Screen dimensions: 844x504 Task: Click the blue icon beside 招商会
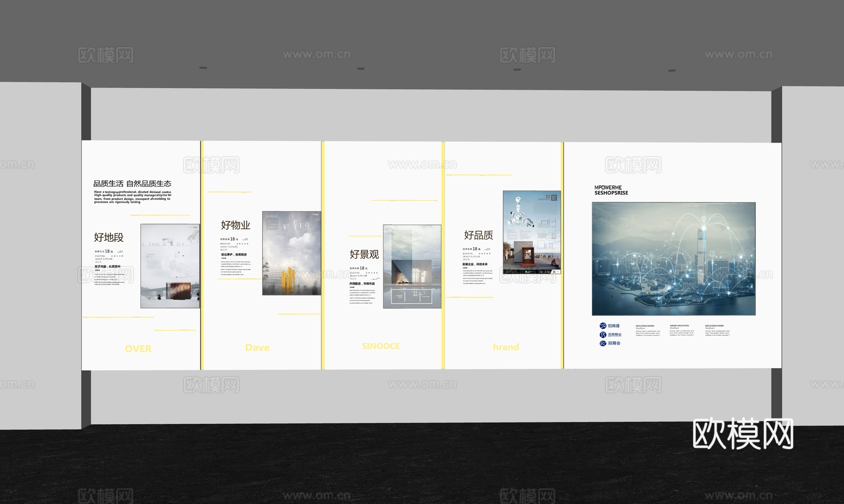coord(603,343)
